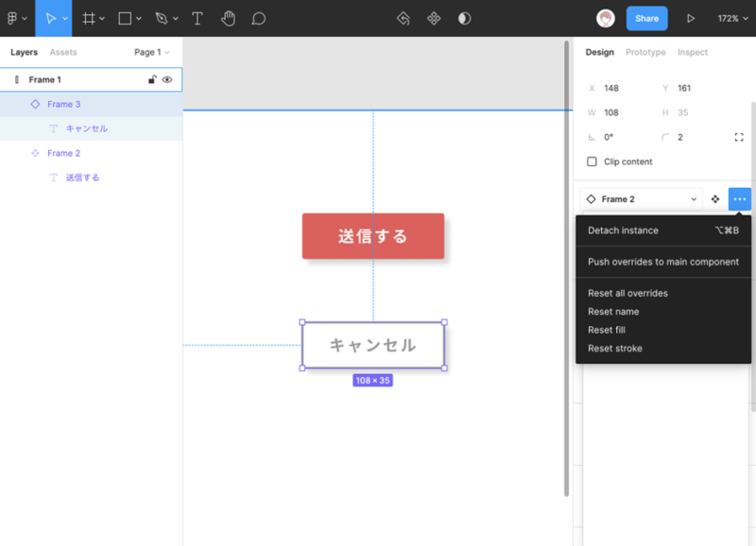The image size is (756, 546).
Task: Click the red 送信する button on canvas
Action: 372,236
